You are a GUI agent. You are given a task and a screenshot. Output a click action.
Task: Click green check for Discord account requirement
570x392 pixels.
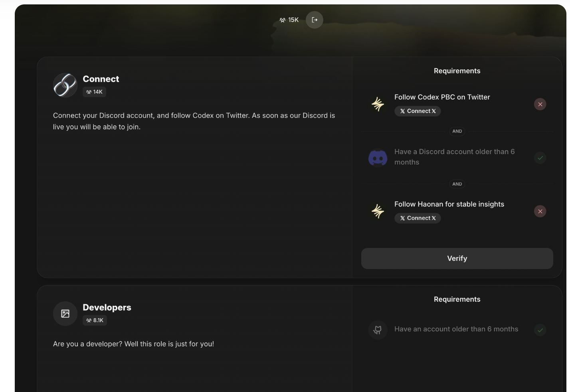[540, 158]
